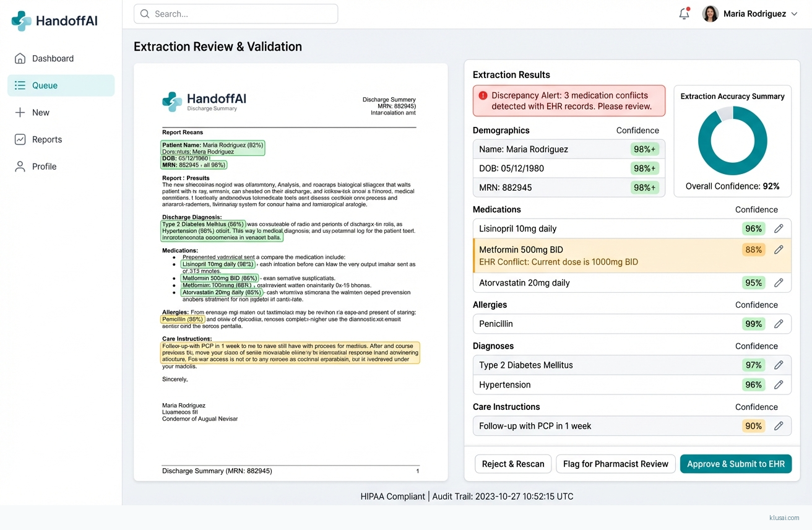The height and width of the screenshot is (530, 812).
Task: Edit the Follow-up with PCP instruction
Action: (779, 426)
